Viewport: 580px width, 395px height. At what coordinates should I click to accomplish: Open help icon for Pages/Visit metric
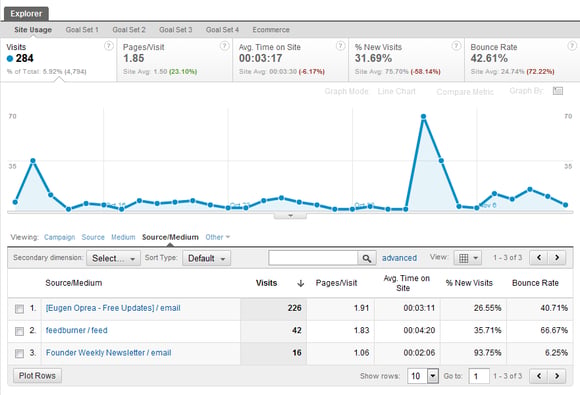click(x=224, y=46)
